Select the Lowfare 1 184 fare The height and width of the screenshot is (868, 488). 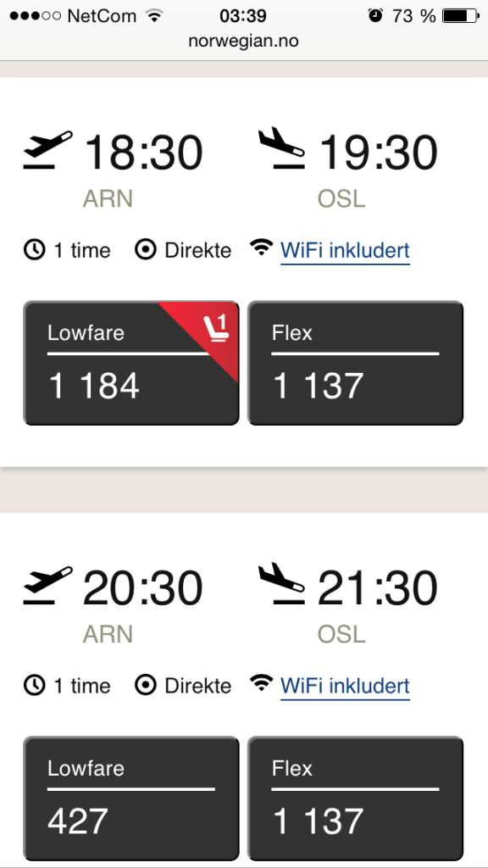coord(131,363)
